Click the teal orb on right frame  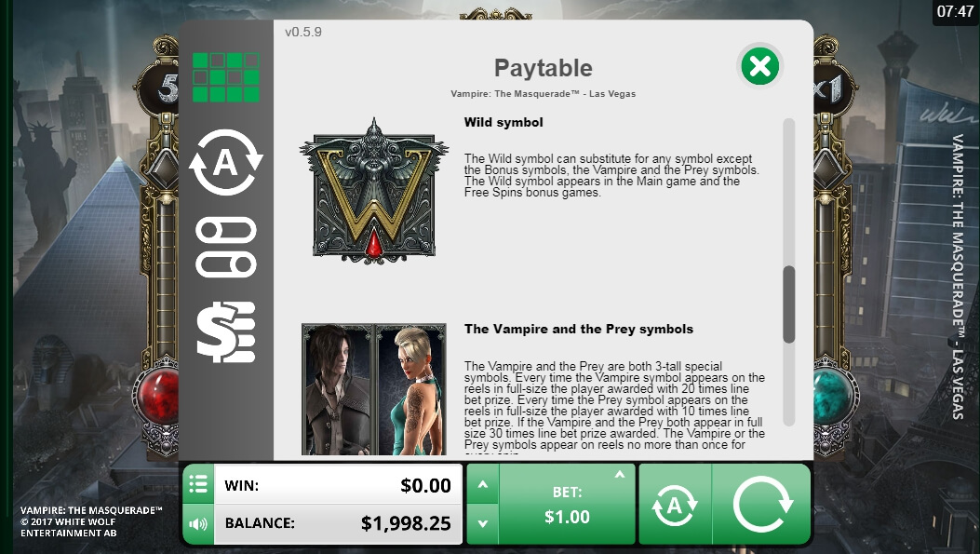tap(831, 397)
